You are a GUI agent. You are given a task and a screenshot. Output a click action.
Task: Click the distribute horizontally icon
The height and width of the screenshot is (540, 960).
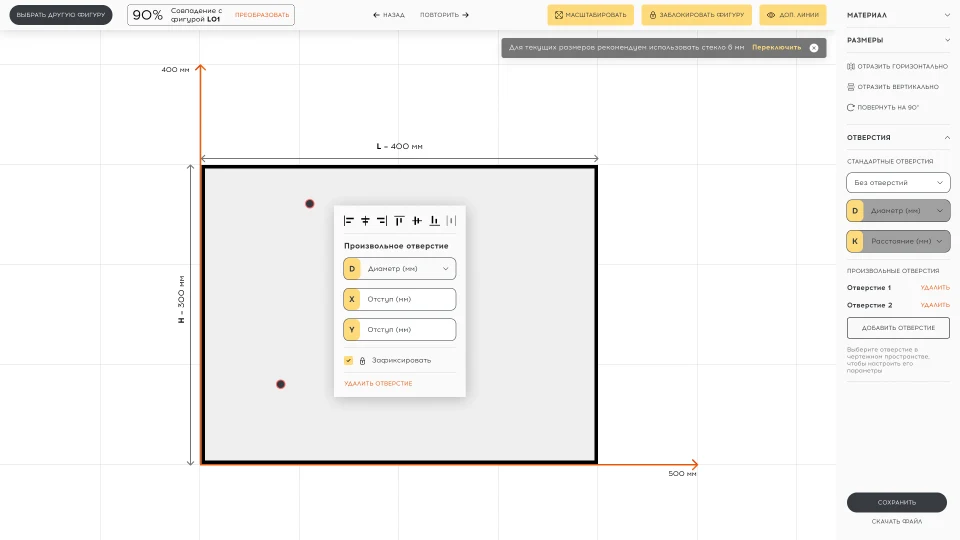[x=451, y=220]
